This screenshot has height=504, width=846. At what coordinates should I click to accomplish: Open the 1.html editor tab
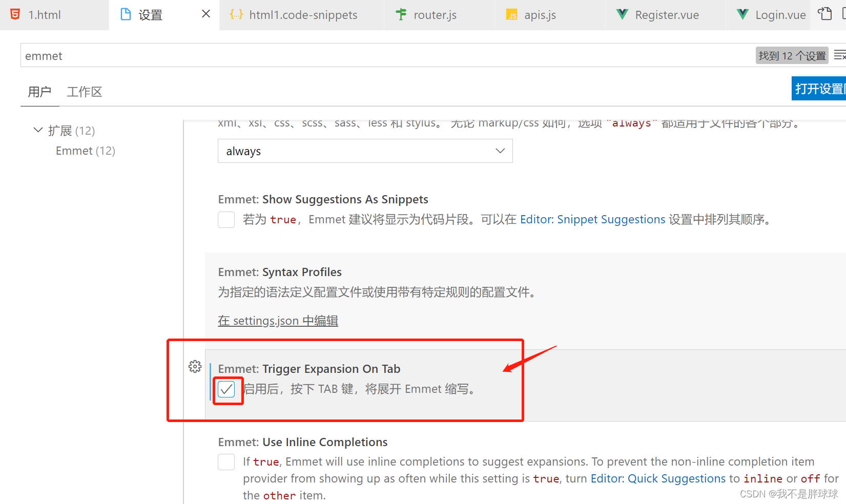click(54, 15)
